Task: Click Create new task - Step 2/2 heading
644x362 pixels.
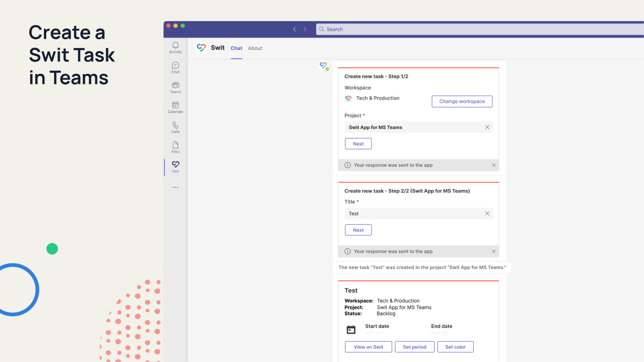Action: [407, 191]
